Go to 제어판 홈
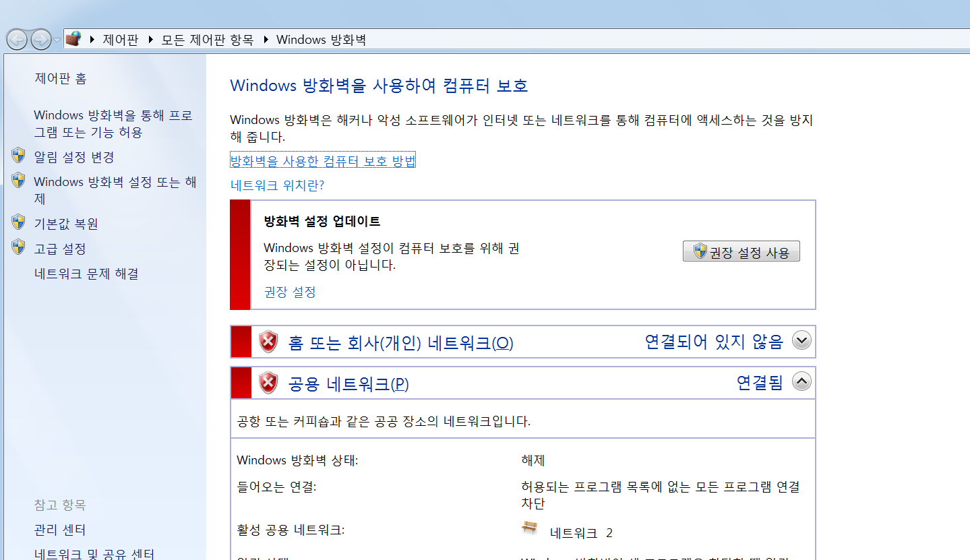 61,79
